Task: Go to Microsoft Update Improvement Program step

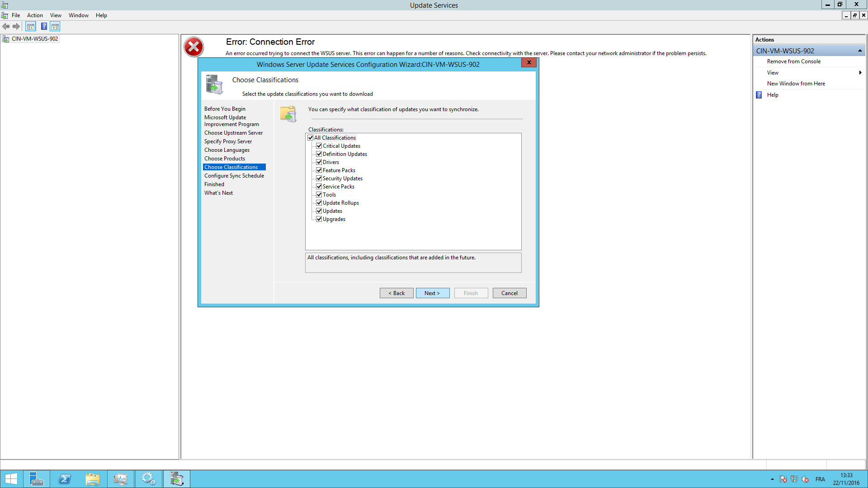Action: click(231, 121)
